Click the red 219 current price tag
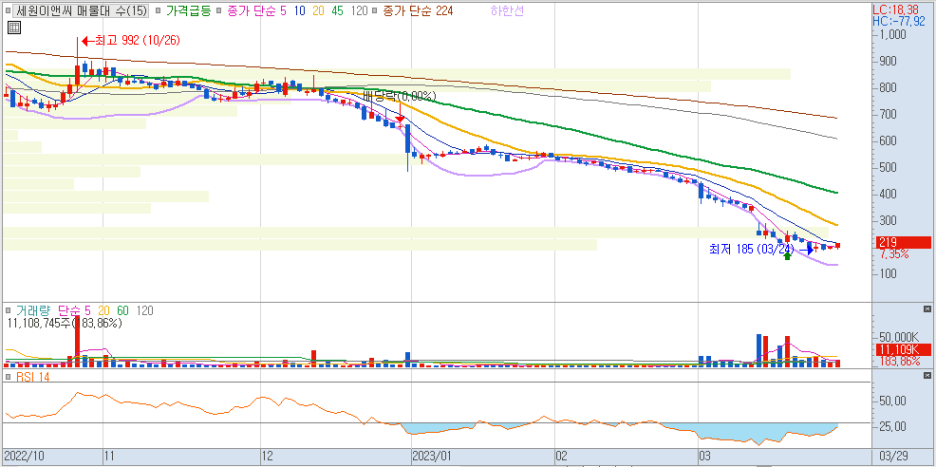This screenshot has height=467, width=936. (903, 242)
